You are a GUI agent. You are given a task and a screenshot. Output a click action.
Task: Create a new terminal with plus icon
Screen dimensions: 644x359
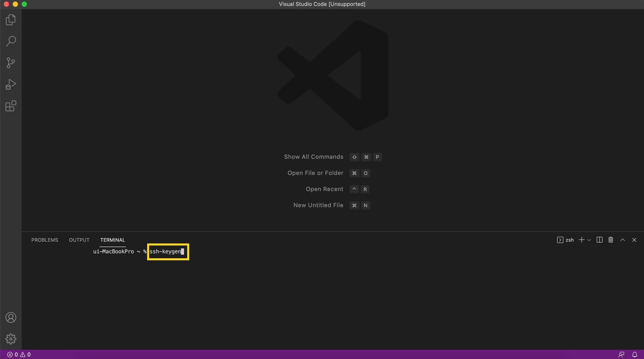pyautogui.click(x=581, y=240)
